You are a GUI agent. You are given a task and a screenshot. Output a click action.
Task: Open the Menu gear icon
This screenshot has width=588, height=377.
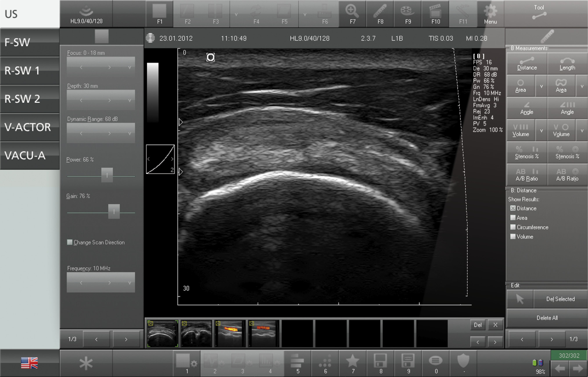pos(490,14)
